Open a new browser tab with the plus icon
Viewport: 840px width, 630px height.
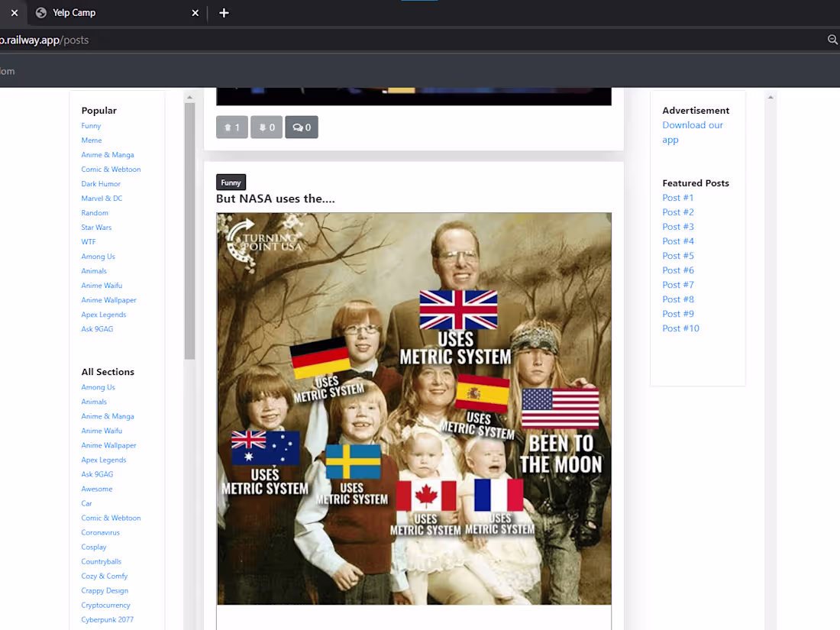[x=224, y=12]
